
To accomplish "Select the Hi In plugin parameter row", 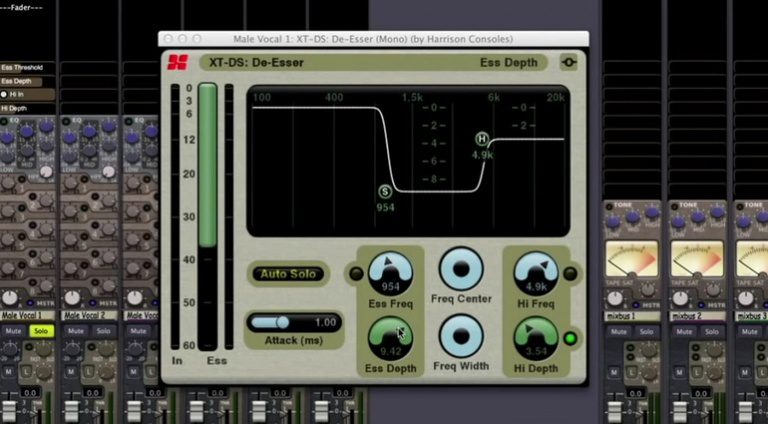I will (x=20, y=94).
